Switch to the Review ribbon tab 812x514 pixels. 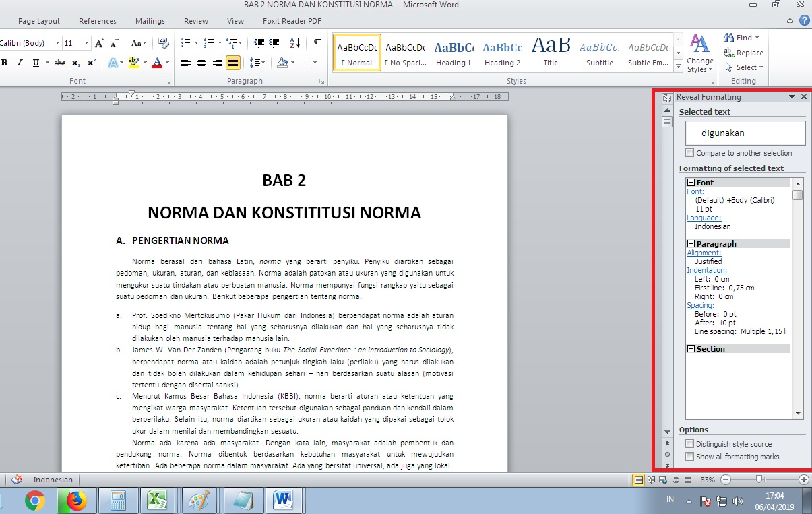(x=195, y=21)
